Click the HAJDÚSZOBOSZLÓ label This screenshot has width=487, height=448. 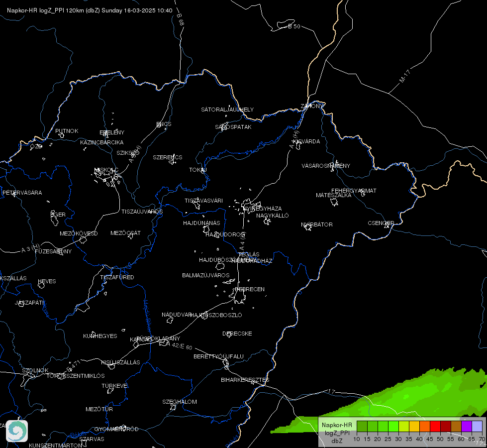216,315
